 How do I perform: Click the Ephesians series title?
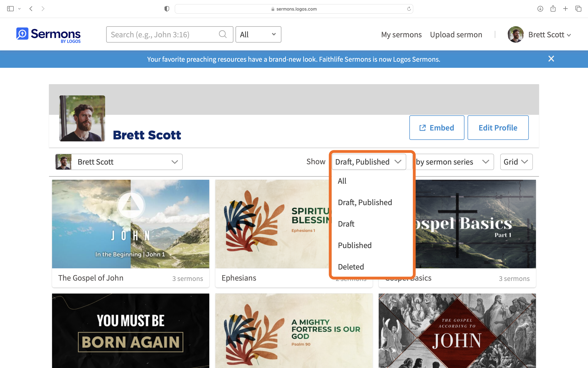click(239, 278)
